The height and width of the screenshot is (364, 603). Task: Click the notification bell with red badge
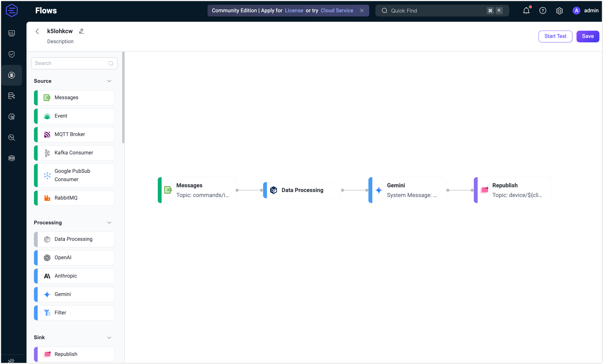(526, 10)
